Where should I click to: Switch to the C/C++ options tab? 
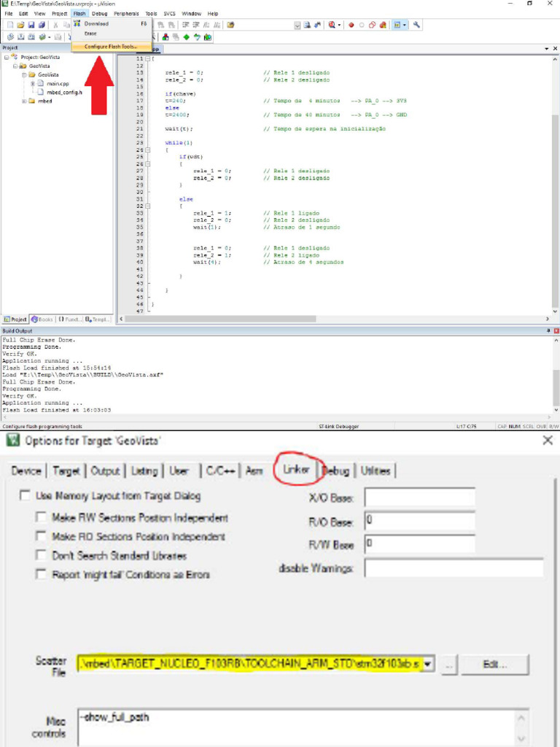pyautogui.click(x=220, y=471)
